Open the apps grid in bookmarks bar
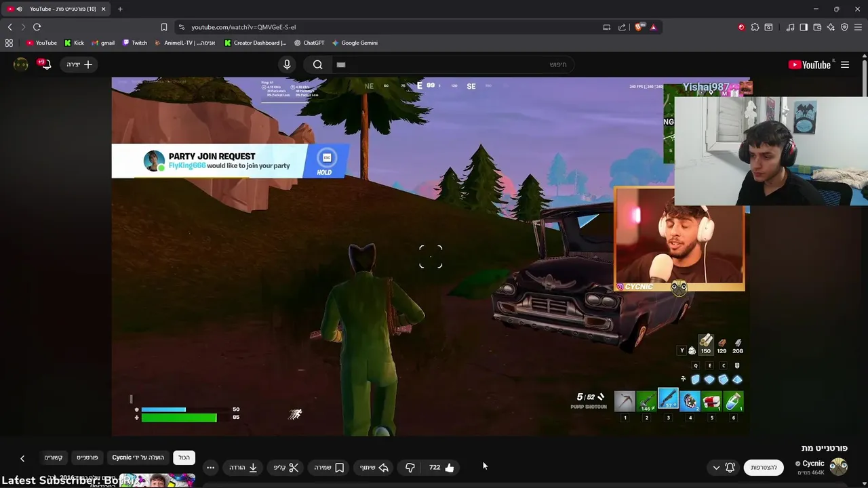The height and width of the screenshot is (488, 868). [x=9, y=43]
